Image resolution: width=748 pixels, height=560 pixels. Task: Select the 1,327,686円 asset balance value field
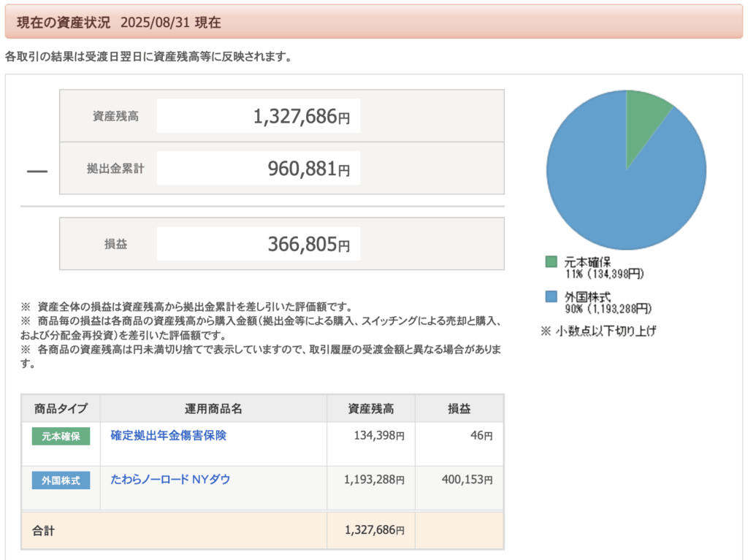[259, 116]
